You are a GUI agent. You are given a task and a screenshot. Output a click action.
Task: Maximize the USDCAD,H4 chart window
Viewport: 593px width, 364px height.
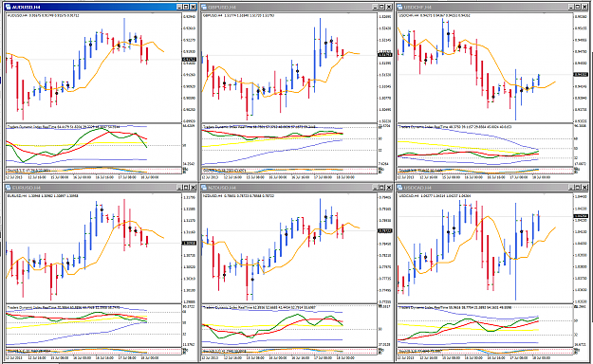coord(578,188)
